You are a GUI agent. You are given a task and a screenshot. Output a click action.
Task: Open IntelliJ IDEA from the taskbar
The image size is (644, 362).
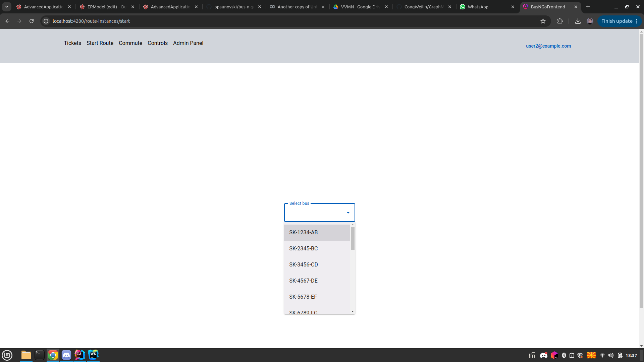tap(79, 355)
